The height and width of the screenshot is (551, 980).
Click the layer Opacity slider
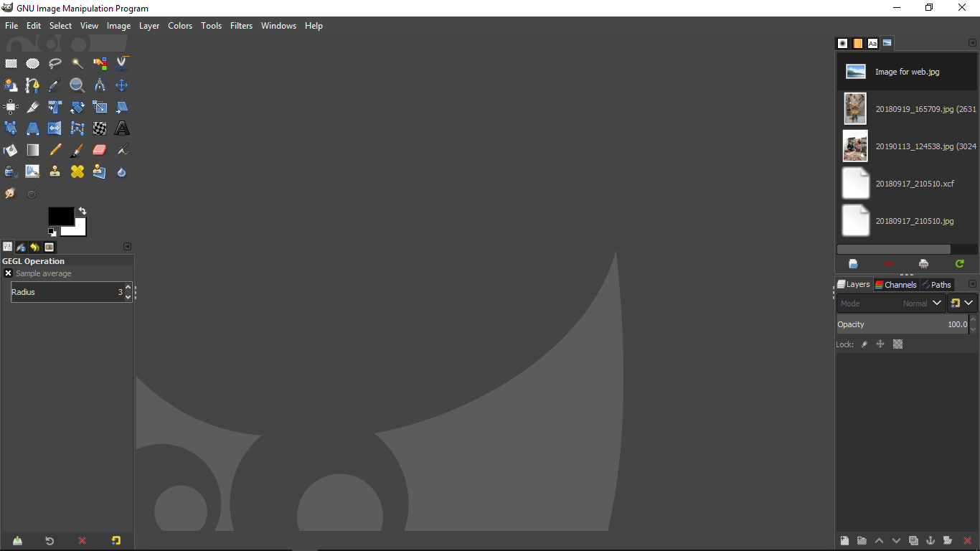click(903, 324)
